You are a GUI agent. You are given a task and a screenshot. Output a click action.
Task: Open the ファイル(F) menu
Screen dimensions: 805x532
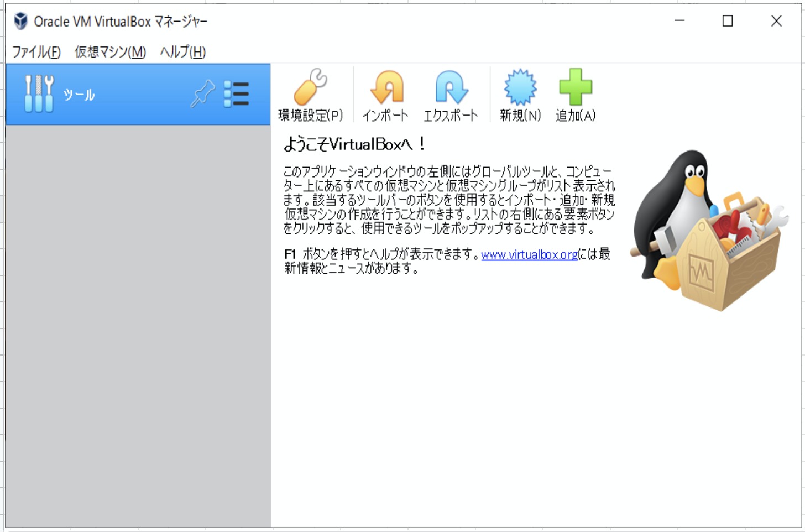(x=36, y=52)
